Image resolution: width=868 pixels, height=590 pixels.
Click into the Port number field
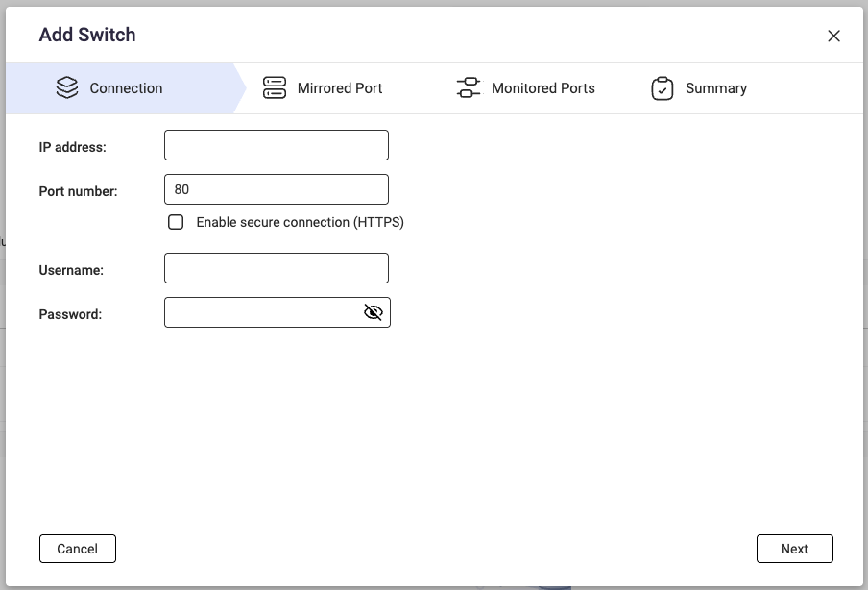pos(277,189)
